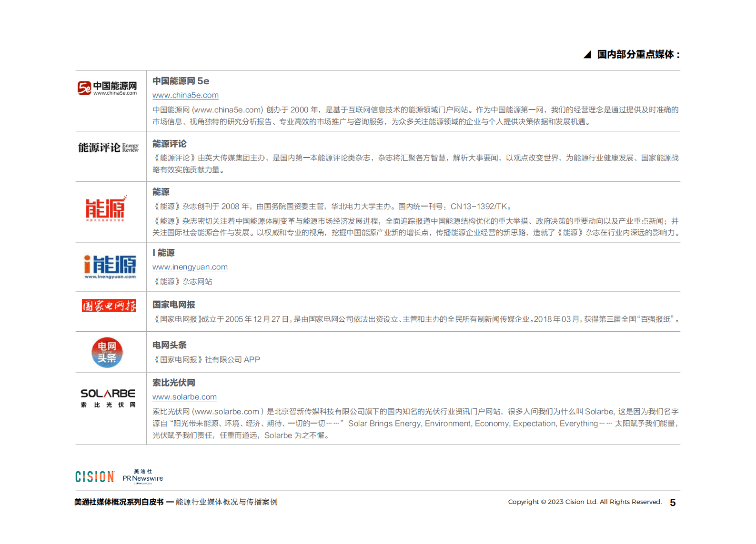Click the Copyright 2023 Cision Ltd. notice
The image size is (756, 544).
[x=585, y=502]
